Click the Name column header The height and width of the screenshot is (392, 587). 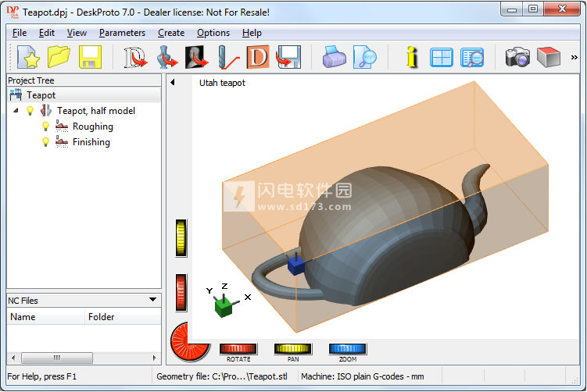46,317
